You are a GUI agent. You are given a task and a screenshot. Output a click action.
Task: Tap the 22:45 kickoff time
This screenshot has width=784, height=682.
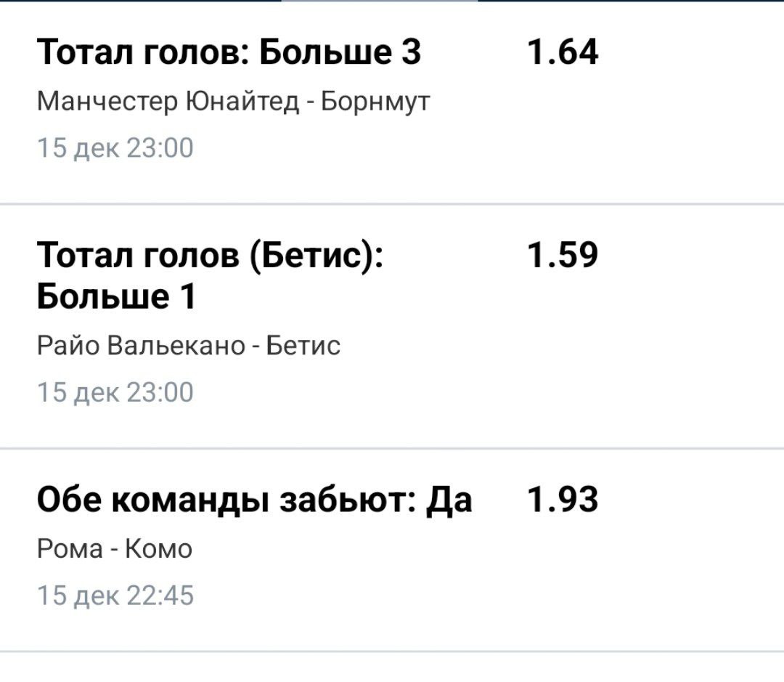pyautogui.click(x=160, y=596)
